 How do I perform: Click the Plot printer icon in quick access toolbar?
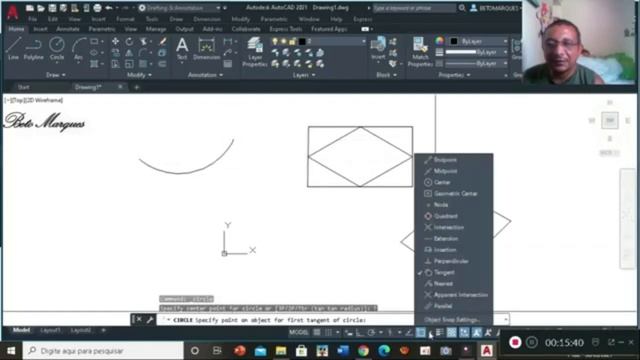tap(97, 8)
